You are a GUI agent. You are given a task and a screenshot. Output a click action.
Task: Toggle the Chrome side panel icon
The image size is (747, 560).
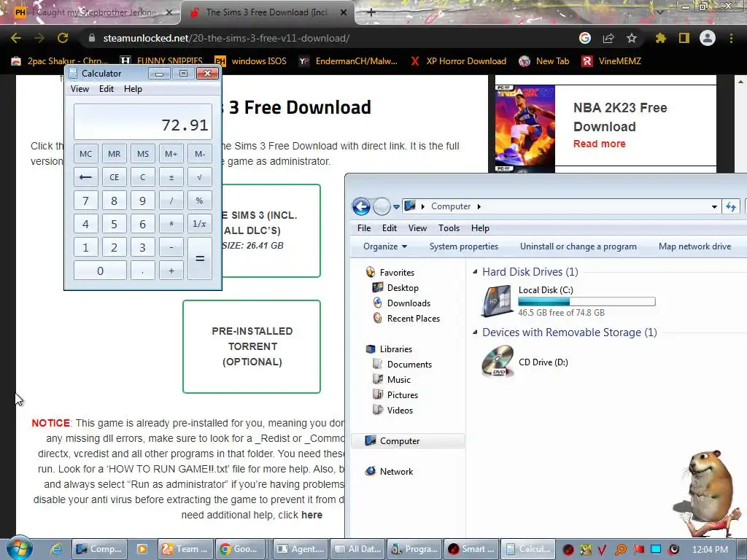pos(684,38)
